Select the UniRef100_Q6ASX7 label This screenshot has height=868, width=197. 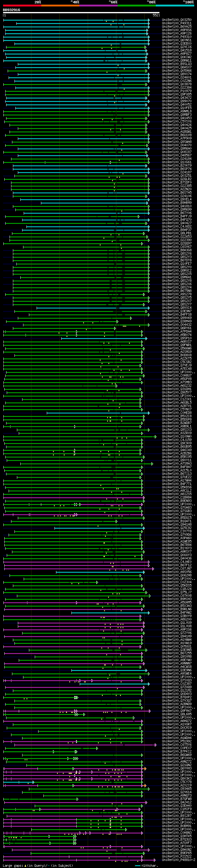click(177, 67)
